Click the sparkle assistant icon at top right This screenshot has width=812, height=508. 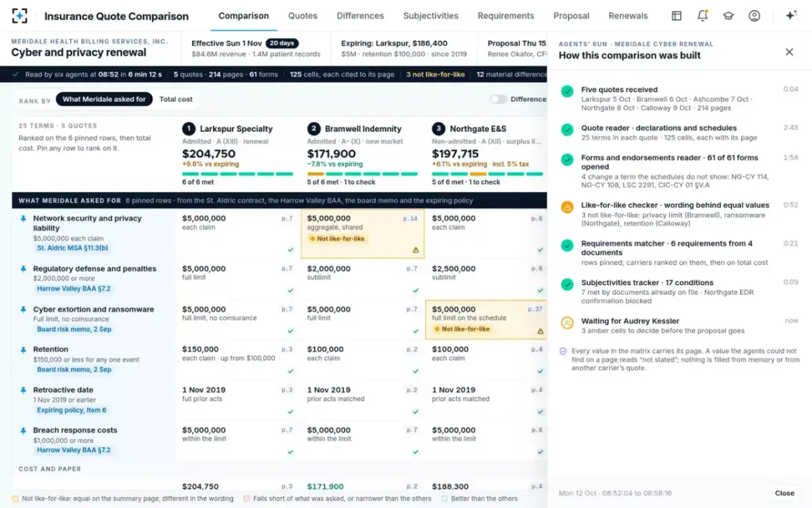790,16
